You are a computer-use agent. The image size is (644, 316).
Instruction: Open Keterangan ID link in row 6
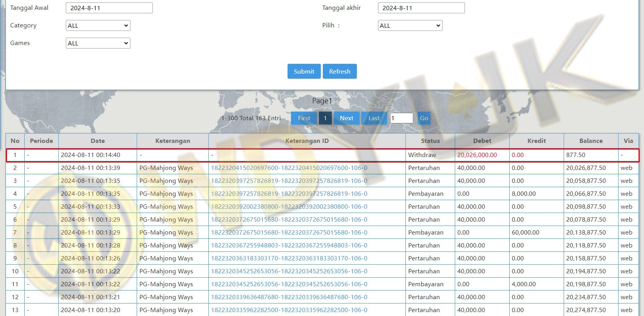pyautogui.click(x=289, y=219)
